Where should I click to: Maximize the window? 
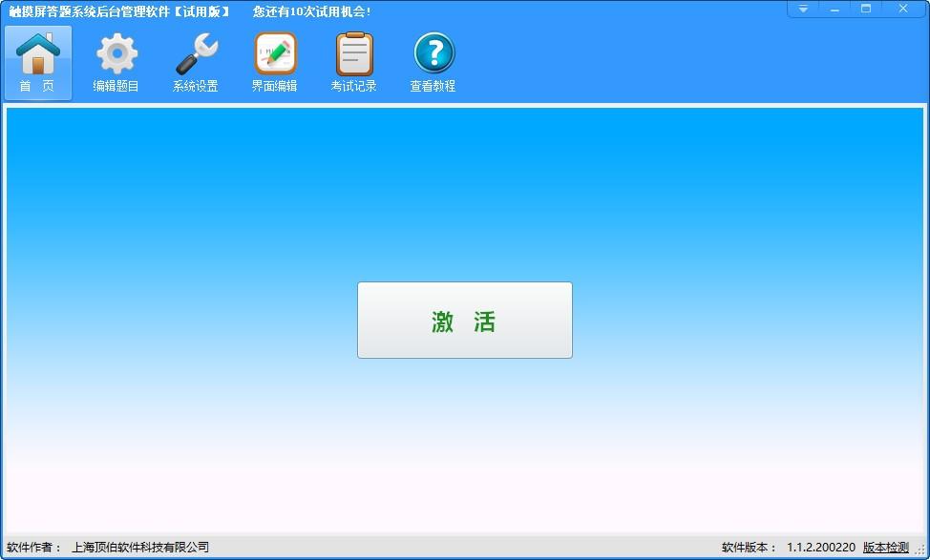point(866,9)
